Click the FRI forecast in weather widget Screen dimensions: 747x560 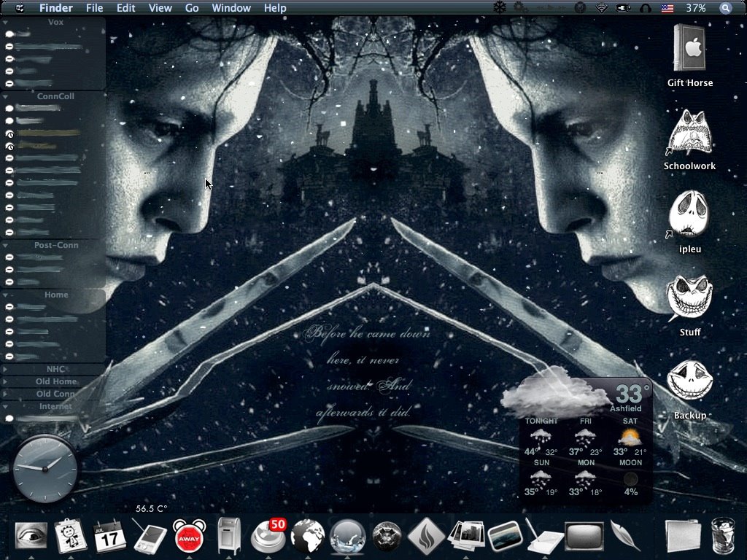(586, 438)
